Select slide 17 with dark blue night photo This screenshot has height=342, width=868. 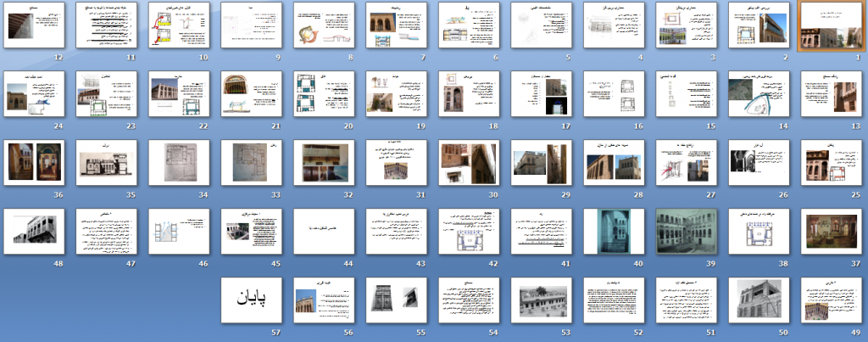tap(542, 93)
